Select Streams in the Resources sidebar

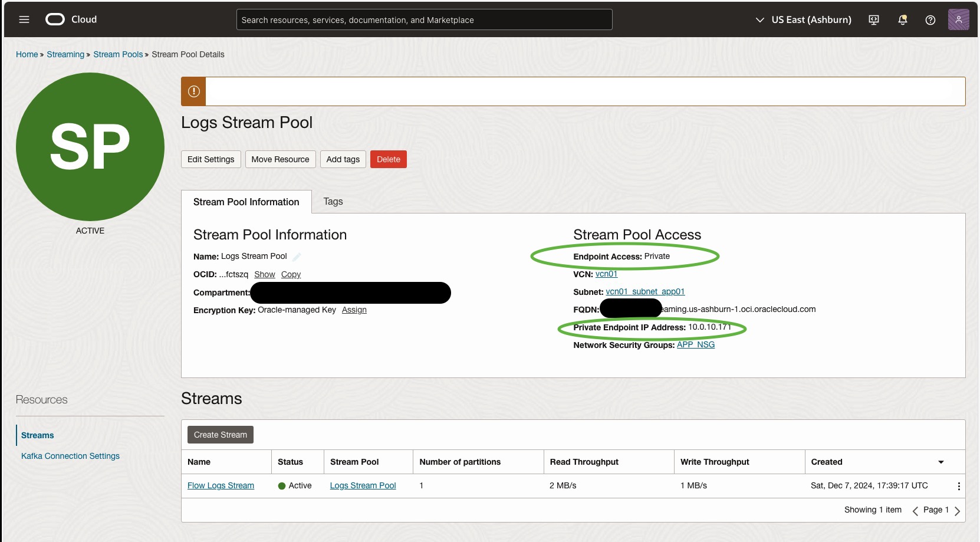38,435
